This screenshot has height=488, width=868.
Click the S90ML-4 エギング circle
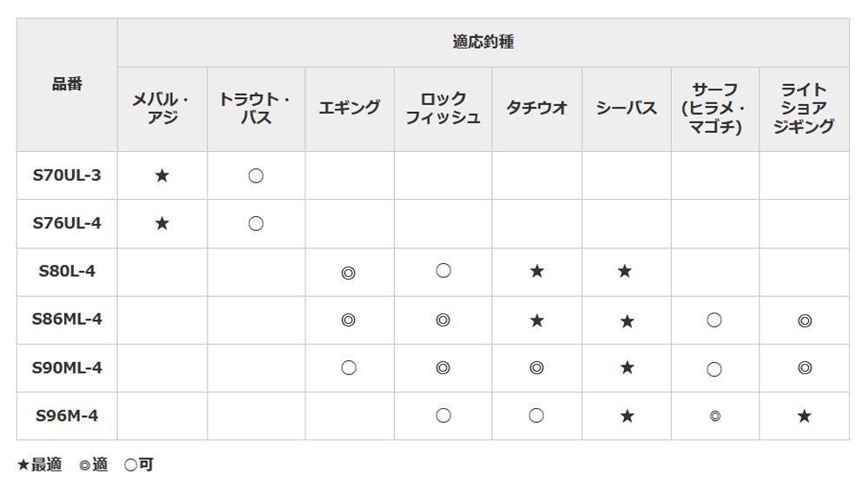pos(349,368)
